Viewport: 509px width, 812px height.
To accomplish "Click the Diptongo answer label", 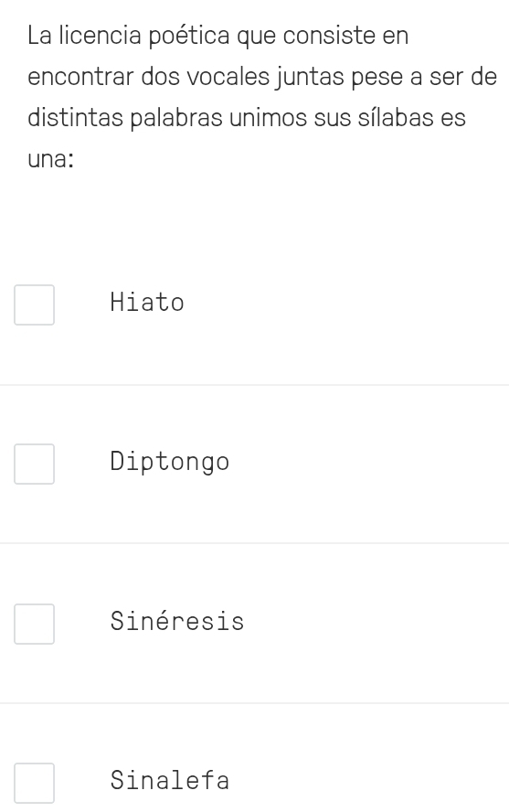I will pyautogui.click(x=170, y=462).
